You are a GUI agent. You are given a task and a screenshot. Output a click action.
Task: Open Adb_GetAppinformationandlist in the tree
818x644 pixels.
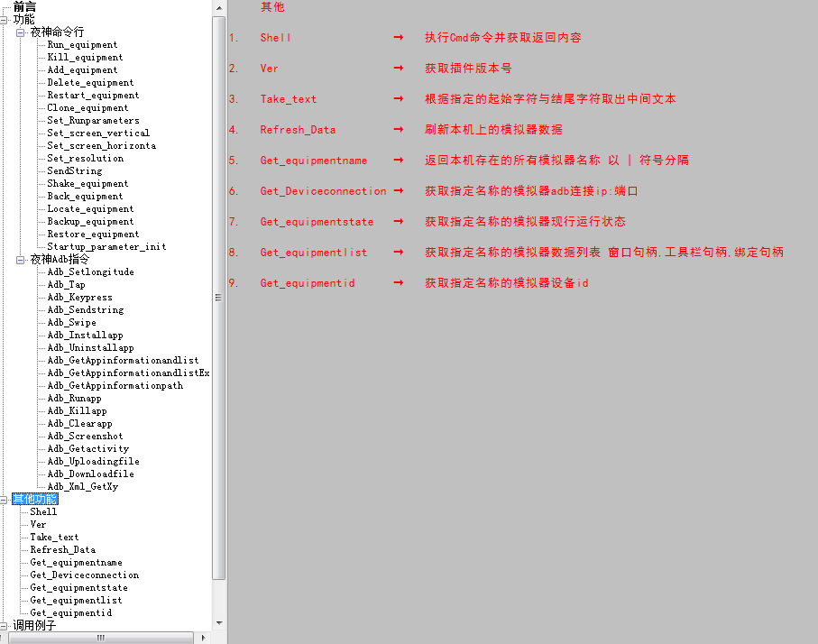124,360
